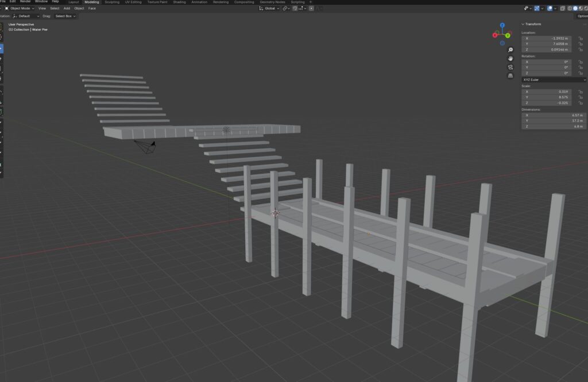Viewport: 588px width, 382px height.
Task: Toggle proportional editing in header
Action: 311,8
